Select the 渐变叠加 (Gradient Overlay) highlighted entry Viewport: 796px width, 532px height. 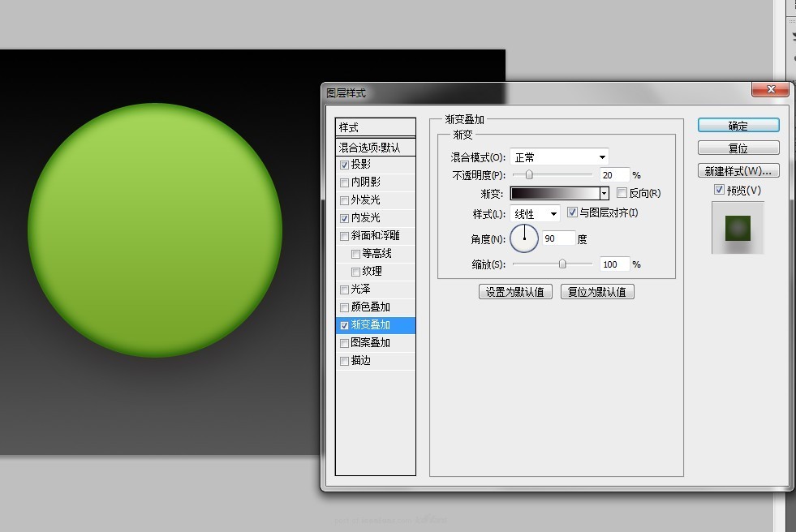pos(368,324)
